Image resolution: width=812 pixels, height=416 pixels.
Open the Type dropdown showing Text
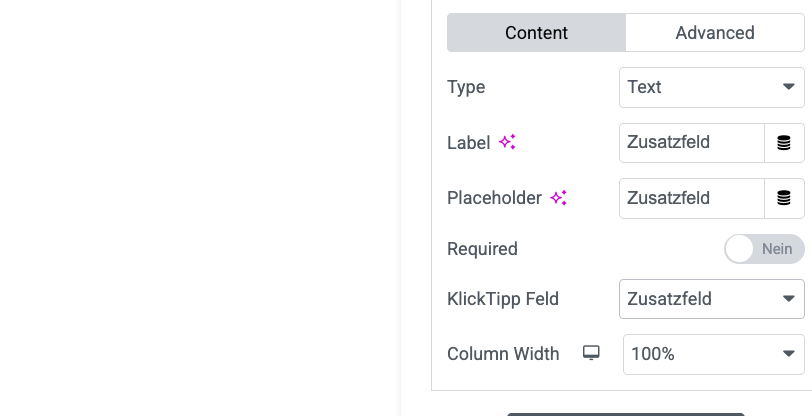point(711,87)
